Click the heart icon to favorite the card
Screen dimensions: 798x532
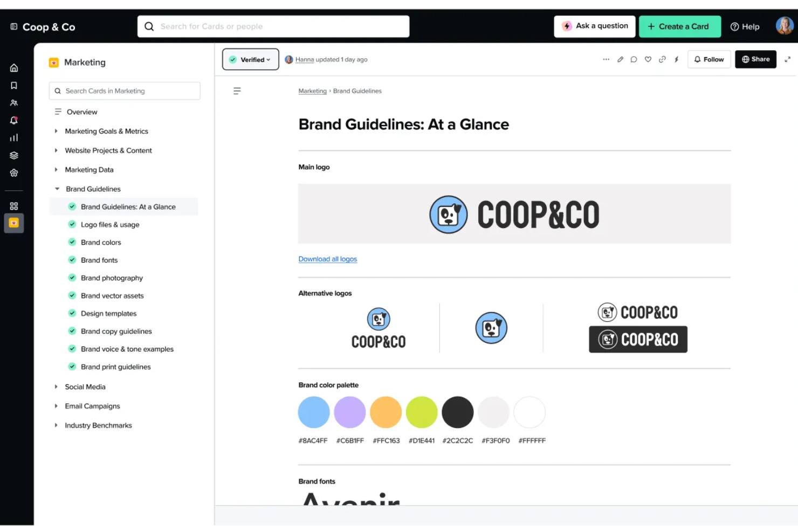click(x=648, y=59)
